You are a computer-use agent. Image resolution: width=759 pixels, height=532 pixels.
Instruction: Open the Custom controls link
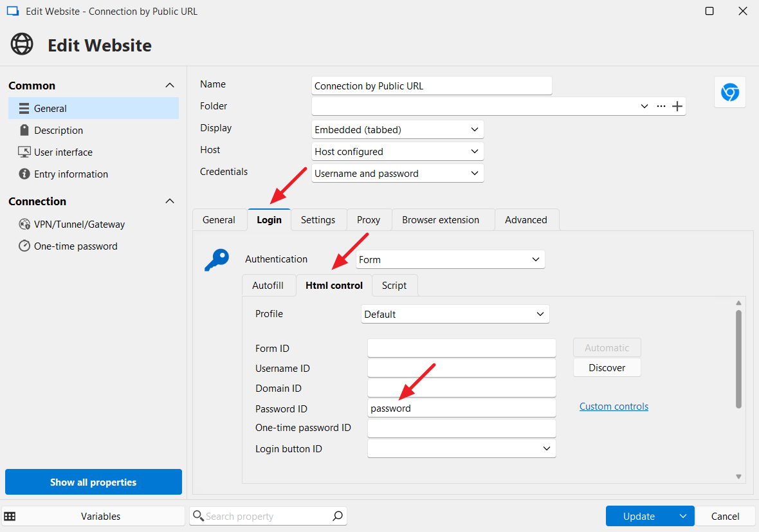614,407
